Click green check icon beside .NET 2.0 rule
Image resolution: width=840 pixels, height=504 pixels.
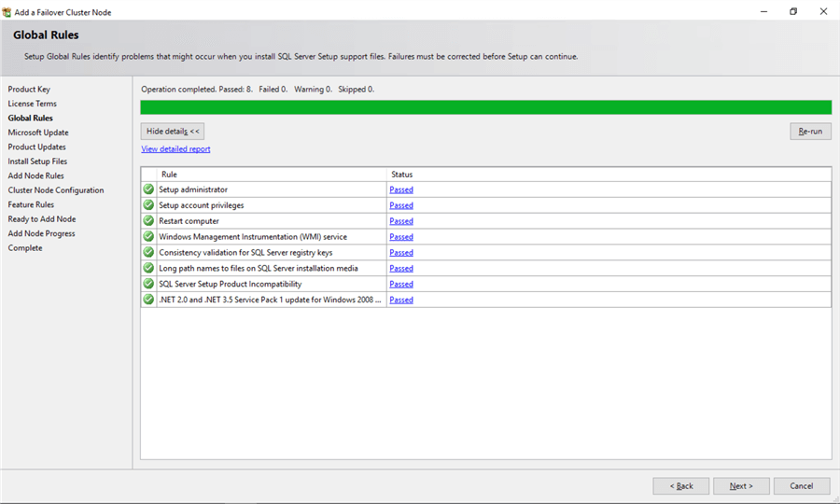(148, 300)
